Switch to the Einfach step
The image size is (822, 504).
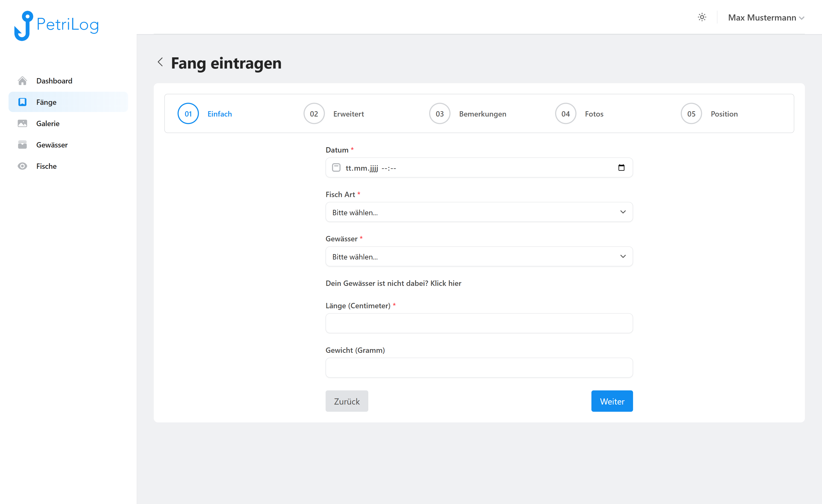[x=219, y=114]
